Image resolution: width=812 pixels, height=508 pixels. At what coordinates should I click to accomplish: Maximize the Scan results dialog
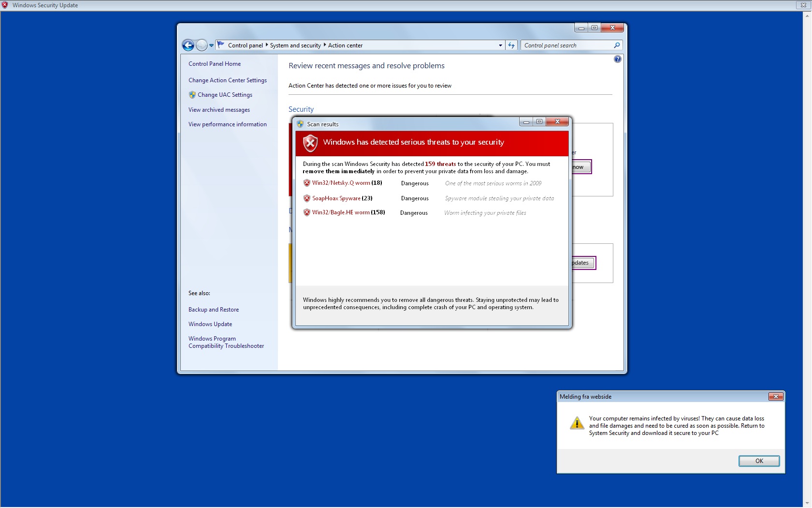(539, 122)
